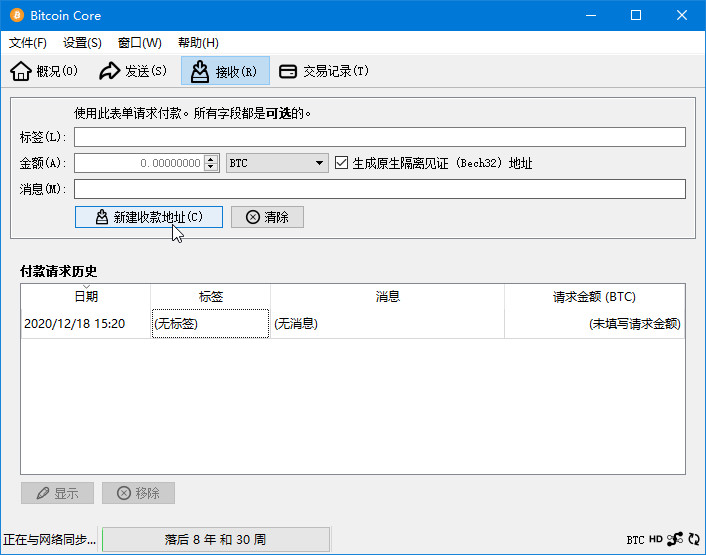Open the 窗口(W) menu
Viewport: 706px width, 555px height.
tap(140, 43)
